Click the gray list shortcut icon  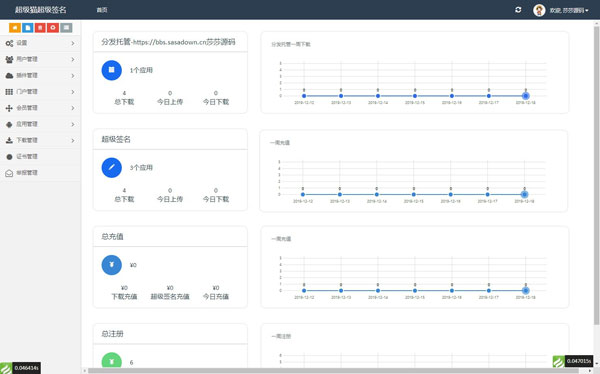[x=66, y=28]
